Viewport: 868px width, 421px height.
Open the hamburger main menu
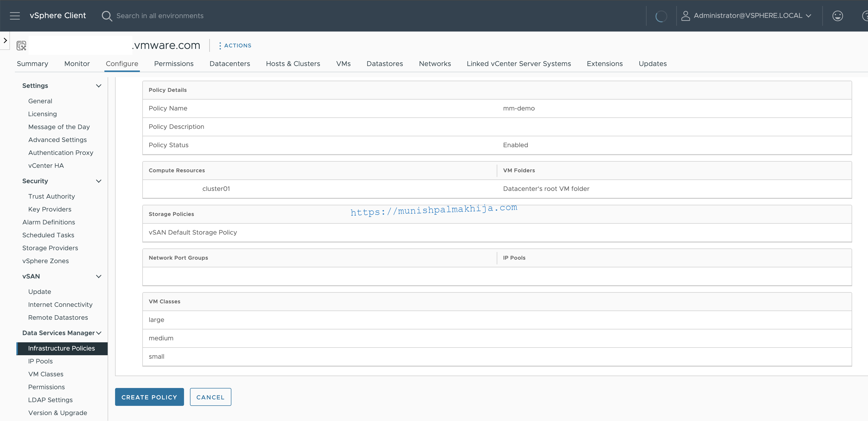(x=15, y=16)
